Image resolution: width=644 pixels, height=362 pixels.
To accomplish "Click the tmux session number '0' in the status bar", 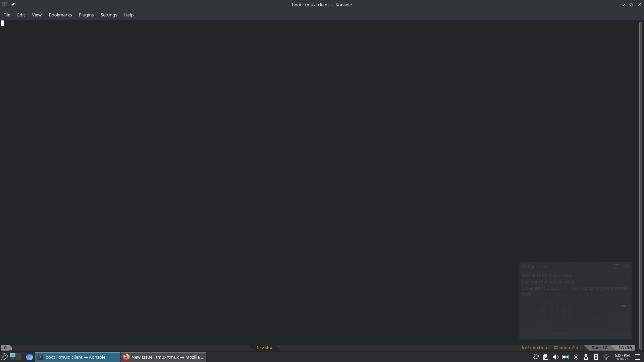I will click(x=5, y=348).
